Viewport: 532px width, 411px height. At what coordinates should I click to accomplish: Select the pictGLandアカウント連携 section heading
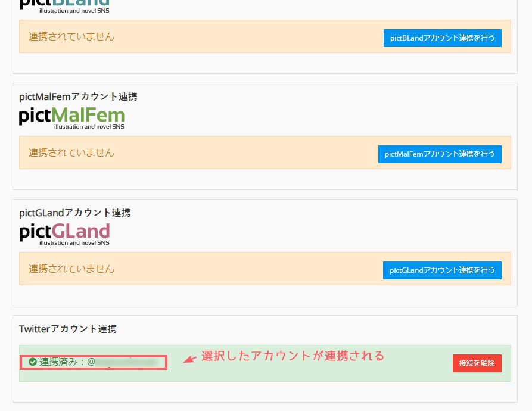[x=74, y=213]
